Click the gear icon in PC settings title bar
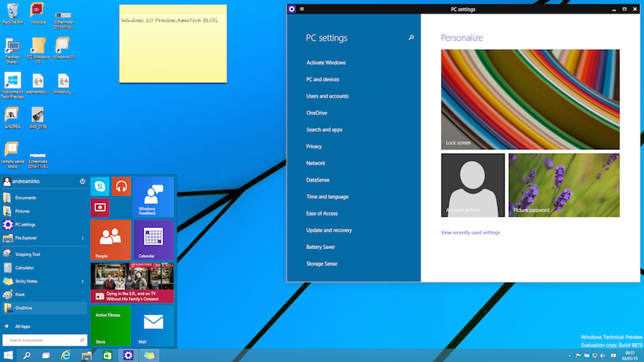The height and width of the screenshot is (362, 644). (292, 9)
